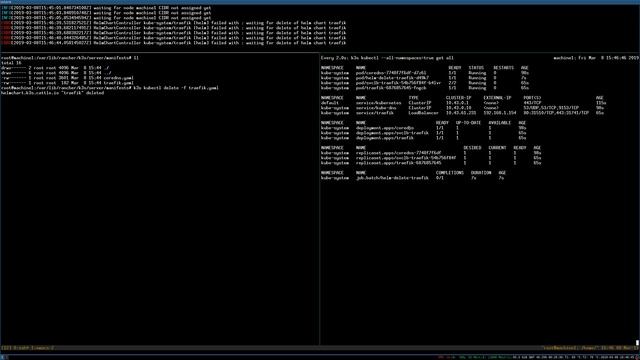This screenshot has height=360, width=640.
Task: Select the pod/coredns row in pods table
Action: (424, 73)
